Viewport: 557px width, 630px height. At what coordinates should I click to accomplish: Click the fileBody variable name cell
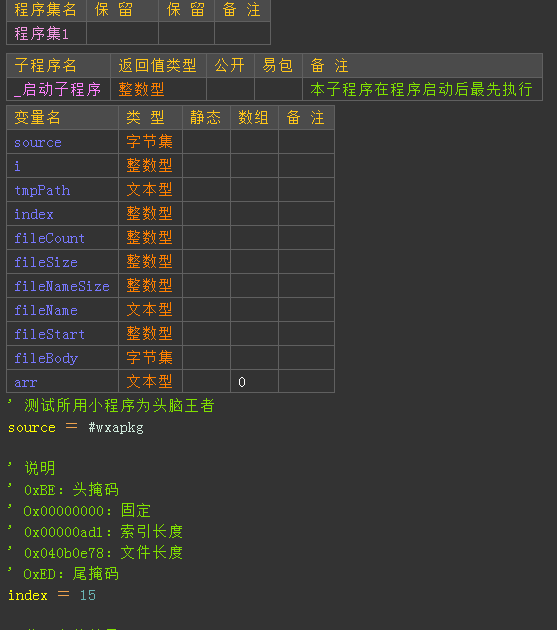(x=63, y=358)
